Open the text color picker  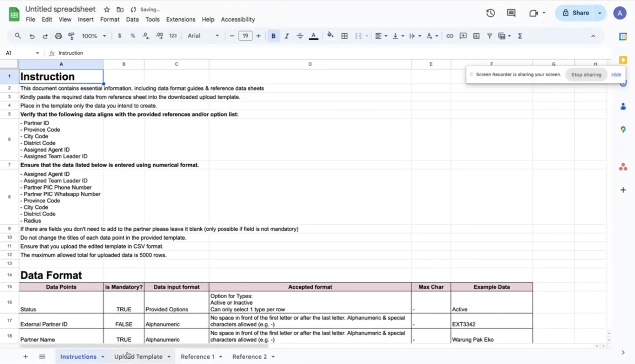pyautogui.click(x=313, y=36)
